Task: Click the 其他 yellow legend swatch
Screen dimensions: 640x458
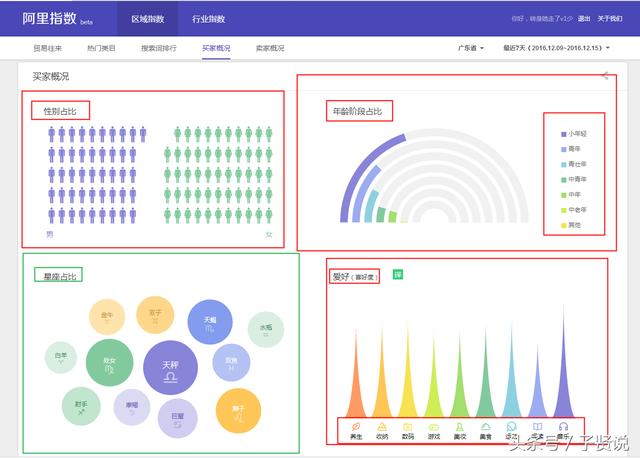Action: (564, 225)
